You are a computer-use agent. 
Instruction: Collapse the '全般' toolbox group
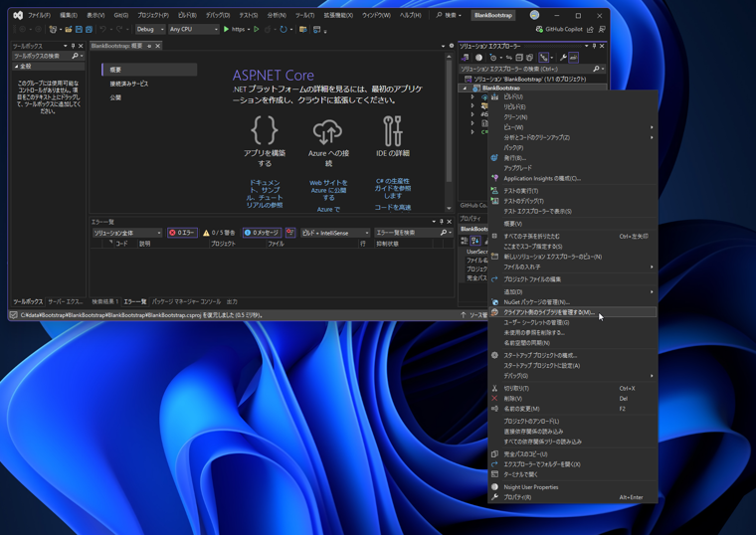(16, 66)
